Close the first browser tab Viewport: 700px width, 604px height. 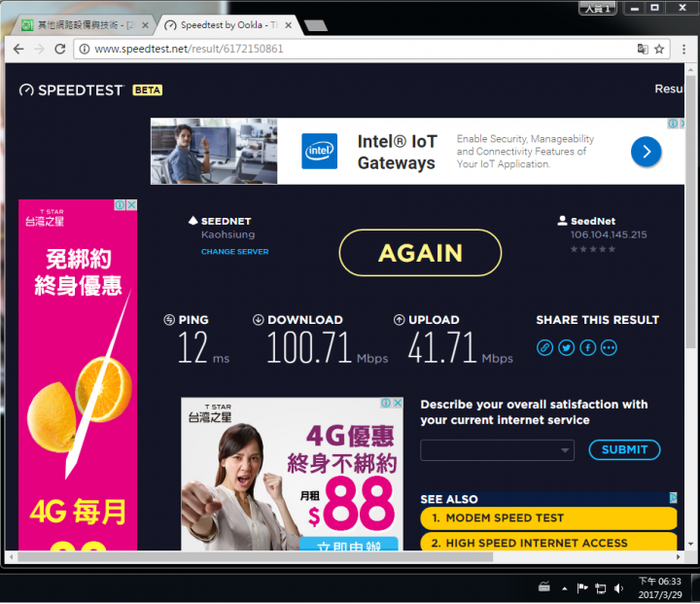145,25
